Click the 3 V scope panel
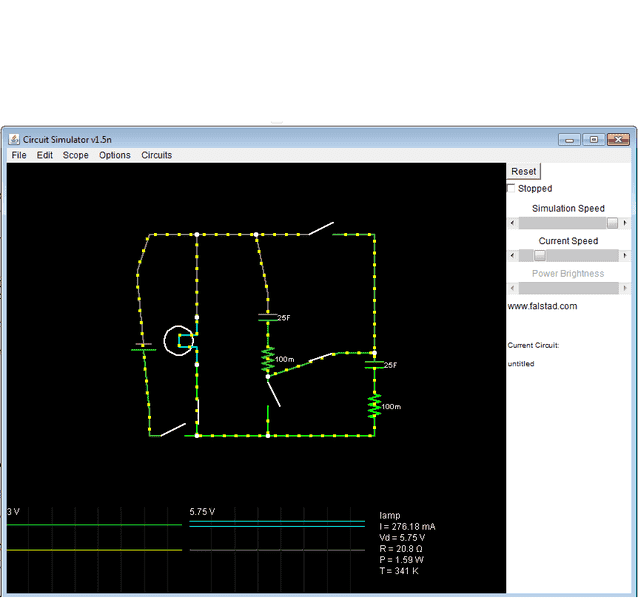 (94, 549)
